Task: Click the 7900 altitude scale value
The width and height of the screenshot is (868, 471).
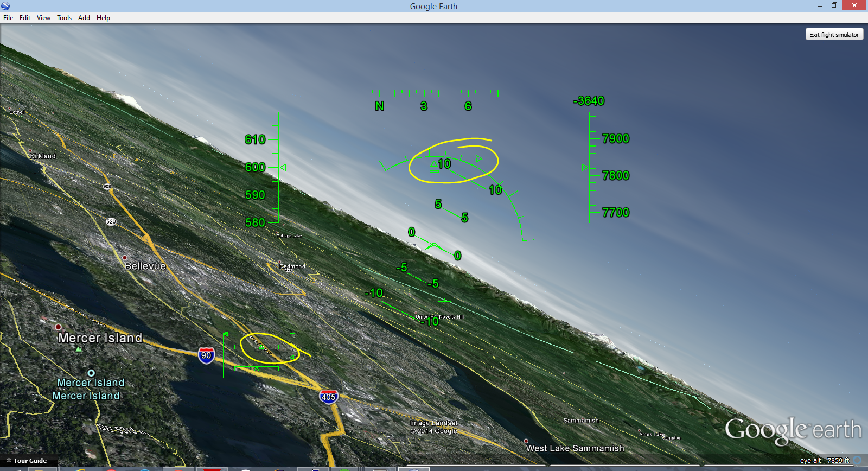Action: click(616, 138)
